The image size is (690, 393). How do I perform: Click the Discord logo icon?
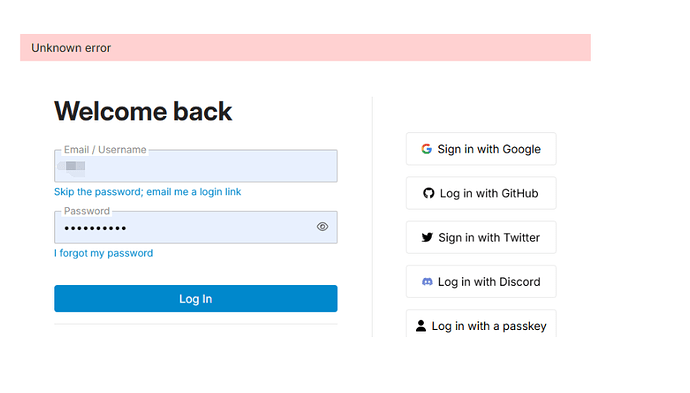tap(427, 282)
